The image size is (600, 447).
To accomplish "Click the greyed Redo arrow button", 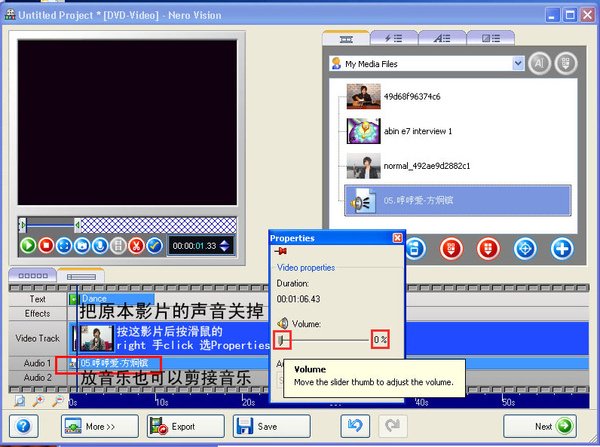I will (x=393, y=426).
